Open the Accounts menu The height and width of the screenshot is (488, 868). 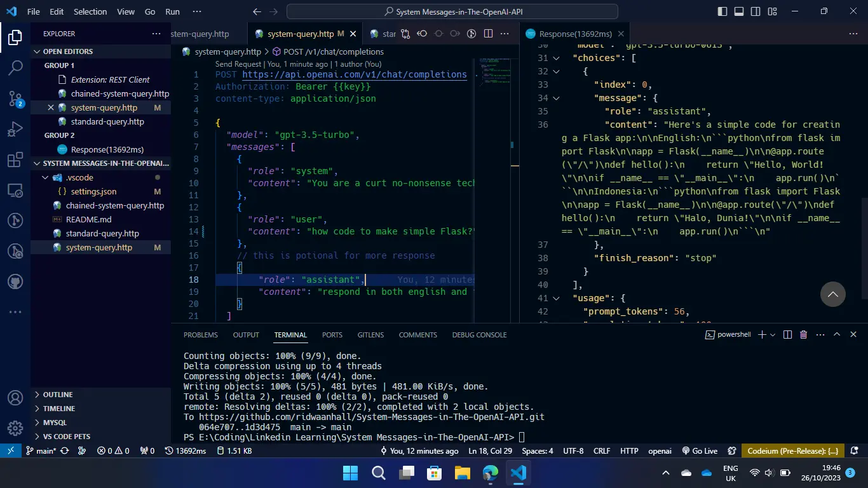pyautogui.click(x=15, y=398)
